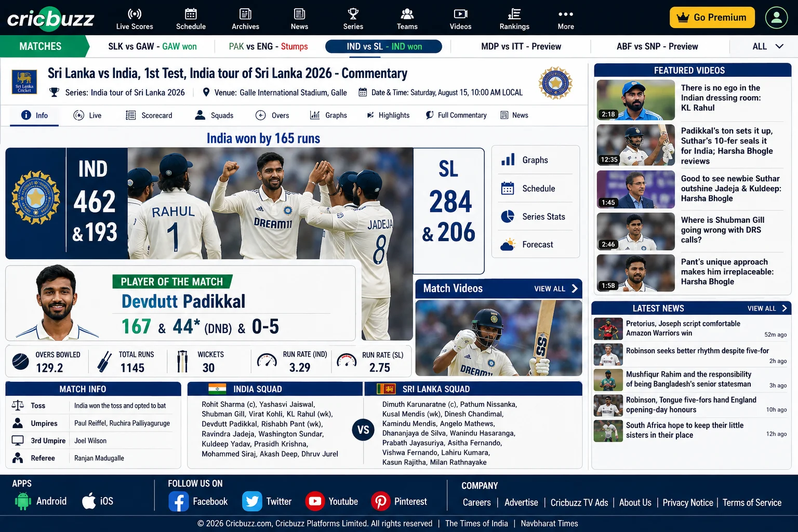Click the user profile avatar icon
Image resolution: width=798 pixels, height=532 pixels.
(776, 17)
